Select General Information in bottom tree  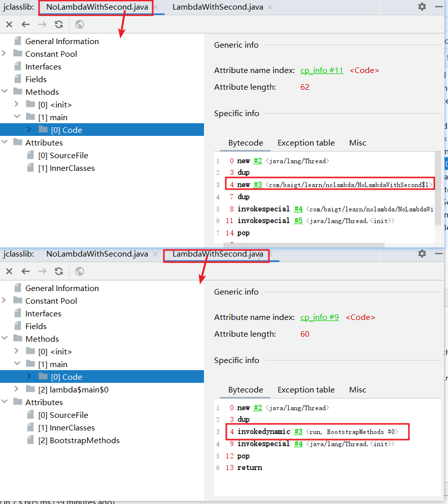(x=62, y=289)
